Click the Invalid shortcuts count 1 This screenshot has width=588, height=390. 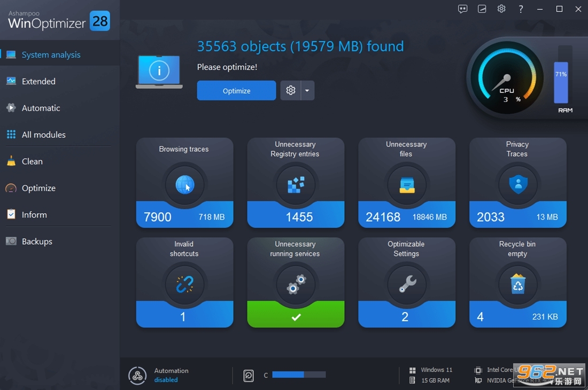183,317
